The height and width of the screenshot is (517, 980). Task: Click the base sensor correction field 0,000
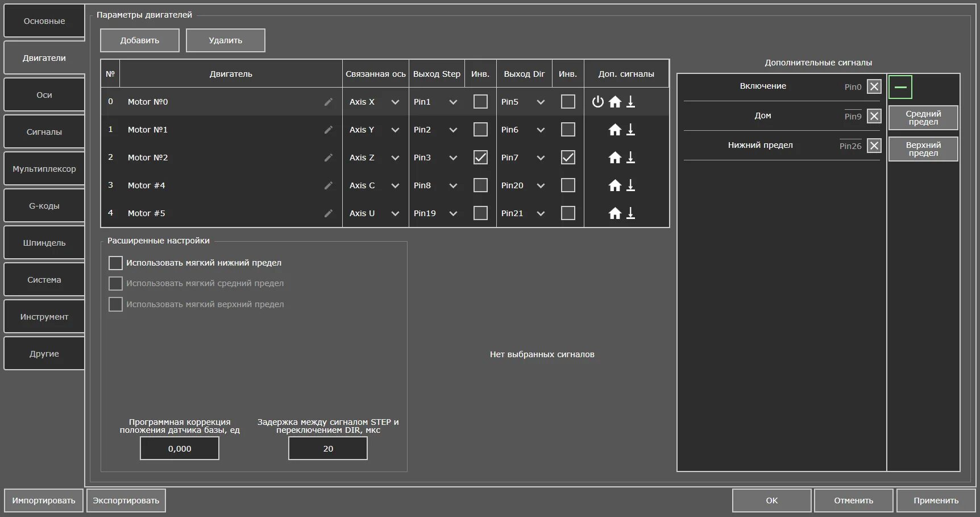[x=180, y=449]
